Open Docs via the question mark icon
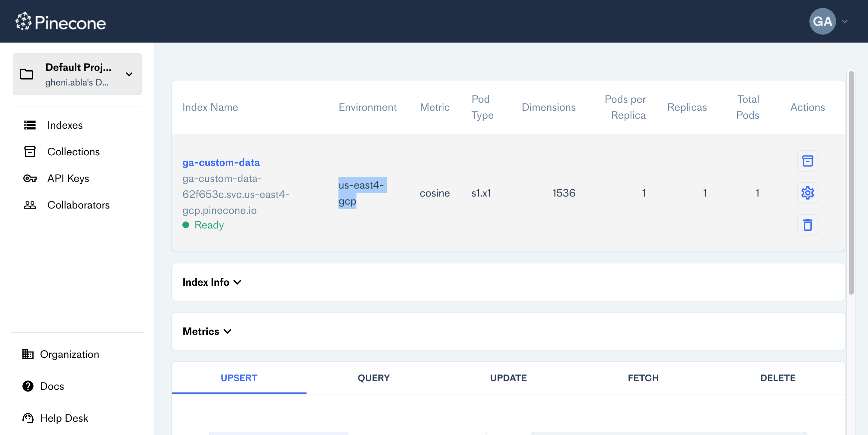 coord(28,386)
